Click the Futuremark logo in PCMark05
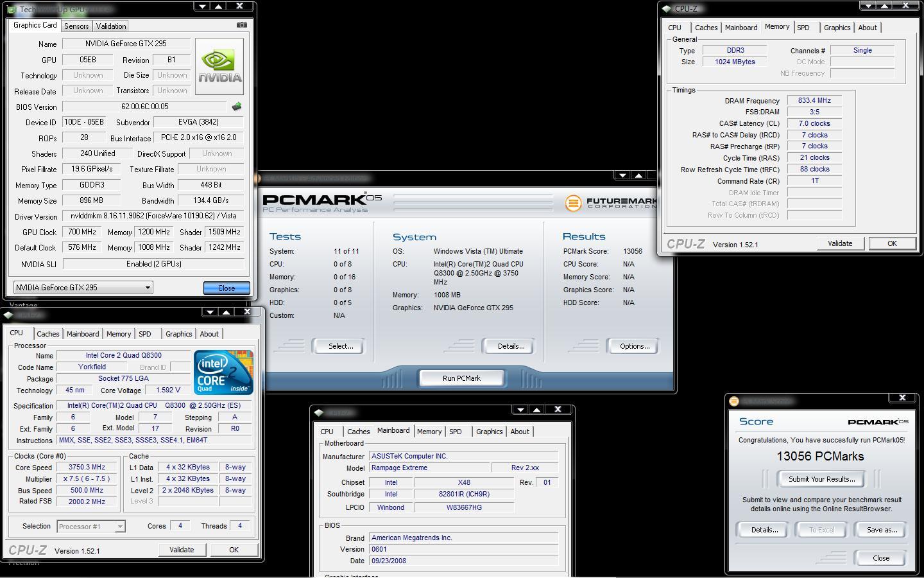Image resolution: width=924 pixels, height=578 pixels. tap(611, 203)
